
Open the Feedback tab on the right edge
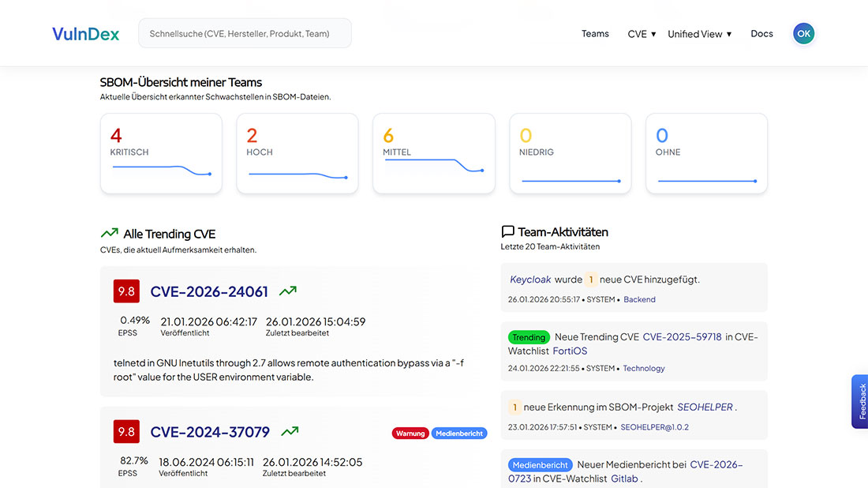(x=860, y=401)
